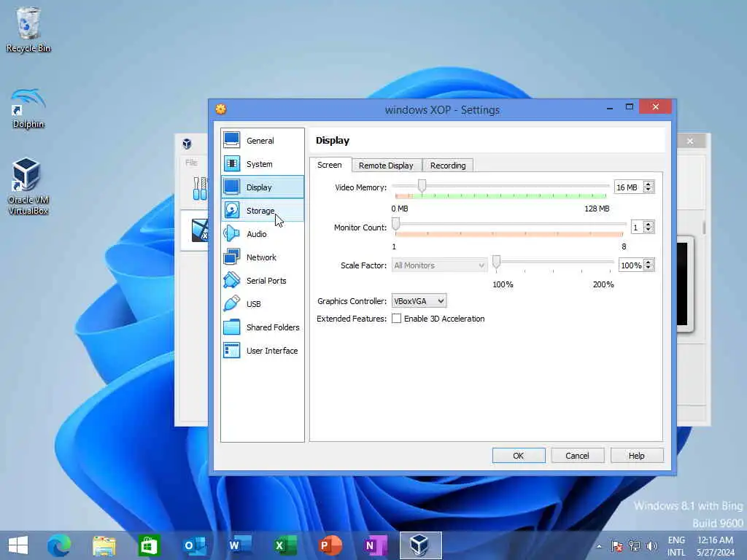
Task: Click Tools icon in background VirtualBox Manager
Action: (x=200, y=189)
